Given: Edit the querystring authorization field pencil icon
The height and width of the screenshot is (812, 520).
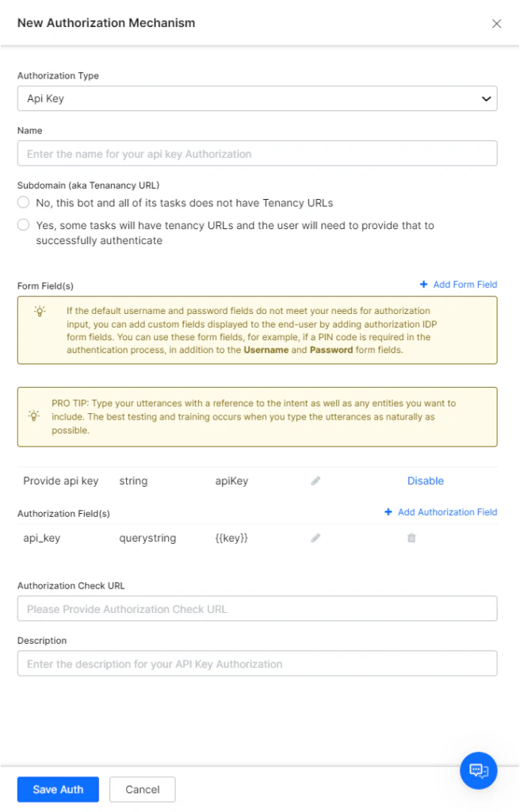Looking at the screenshot, I should tap(314, 538).
